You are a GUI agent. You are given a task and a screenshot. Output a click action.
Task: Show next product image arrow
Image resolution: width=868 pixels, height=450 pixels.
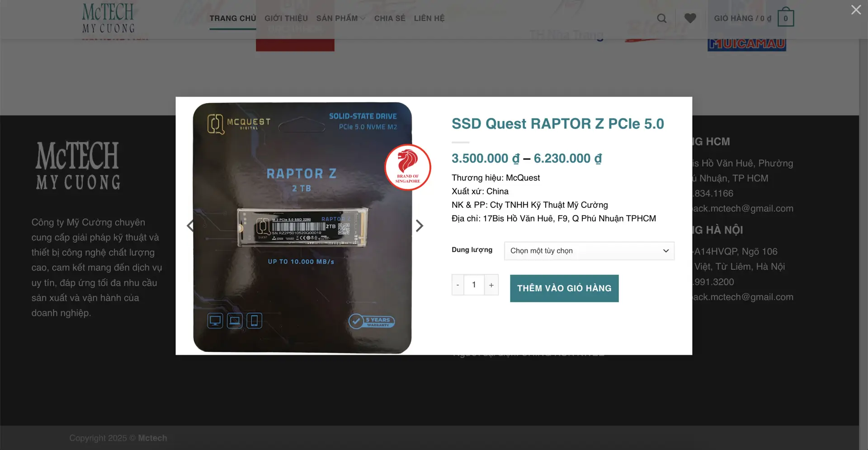click(x=419, y=225)
